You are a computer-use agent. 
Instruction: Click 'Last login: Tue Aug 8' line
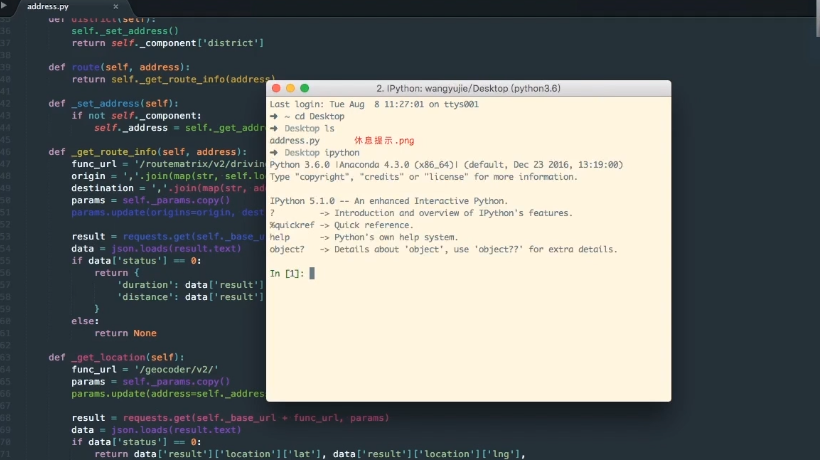[x=374, y=104]
